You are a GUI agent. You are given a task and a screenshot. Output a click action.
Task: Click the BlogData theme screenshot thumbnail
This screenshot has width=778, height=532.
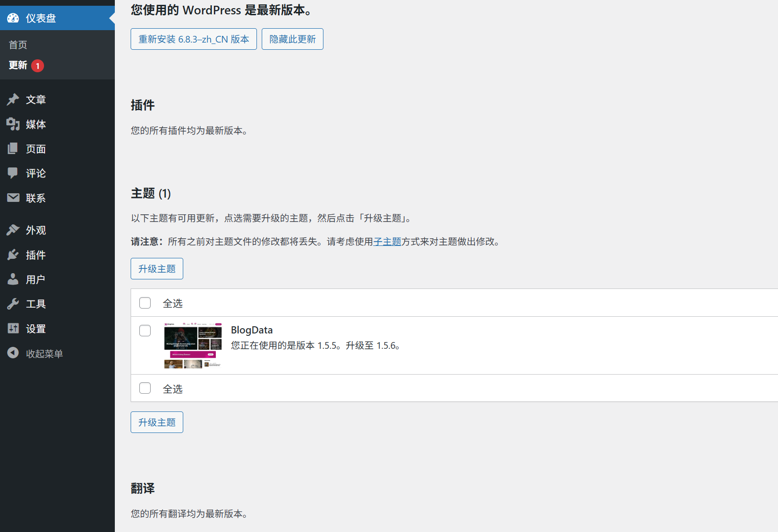pos(193,345)
